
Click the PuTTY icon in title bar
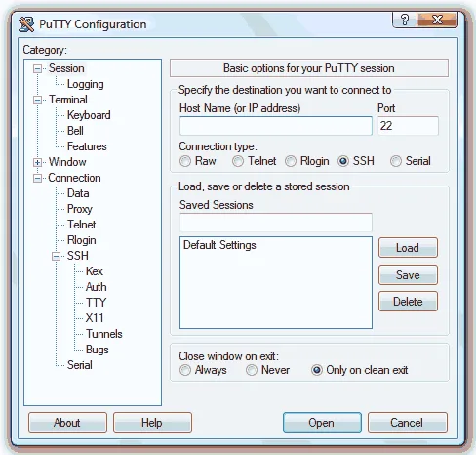[26, 24]
